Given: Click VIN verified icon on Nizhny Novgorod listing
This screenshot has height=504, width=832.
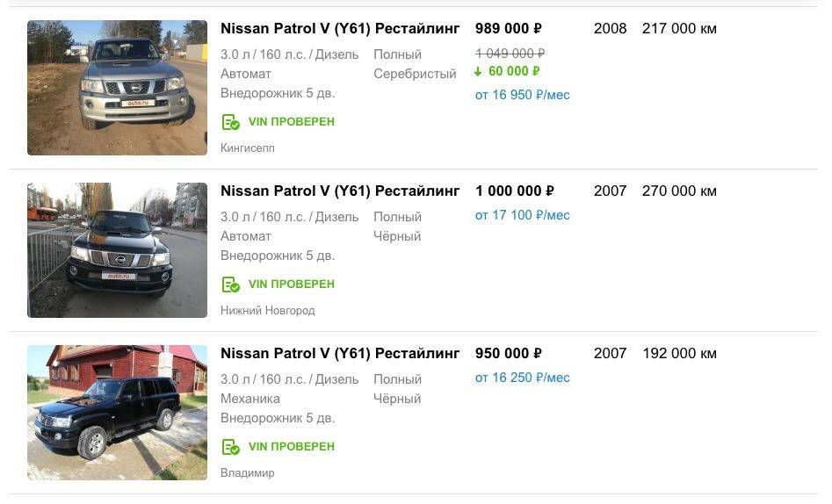Looking at the screenshot, I should click(230, 284).
